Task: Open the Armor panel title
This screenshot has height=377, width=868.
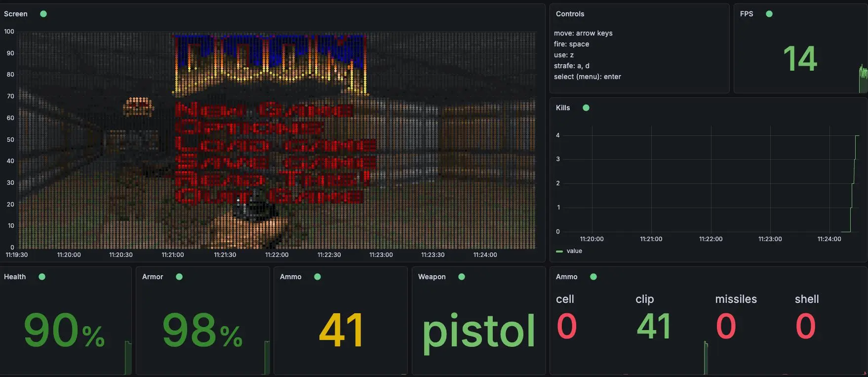Action: coord(153,277)
